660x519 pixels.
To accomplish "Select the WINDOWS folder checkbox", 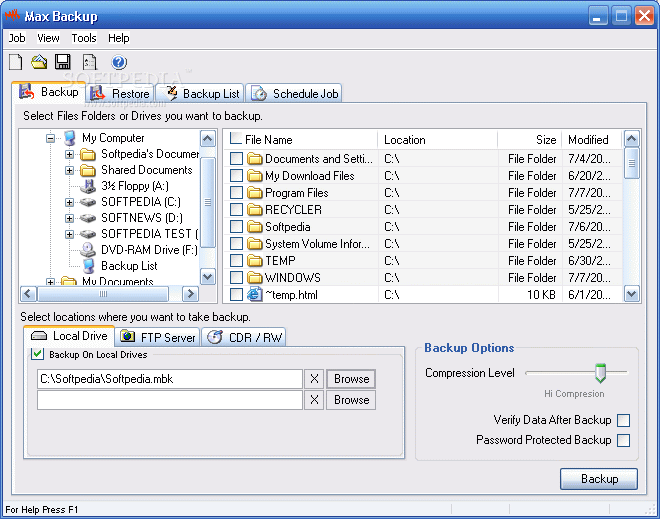I will pos(236,277).
